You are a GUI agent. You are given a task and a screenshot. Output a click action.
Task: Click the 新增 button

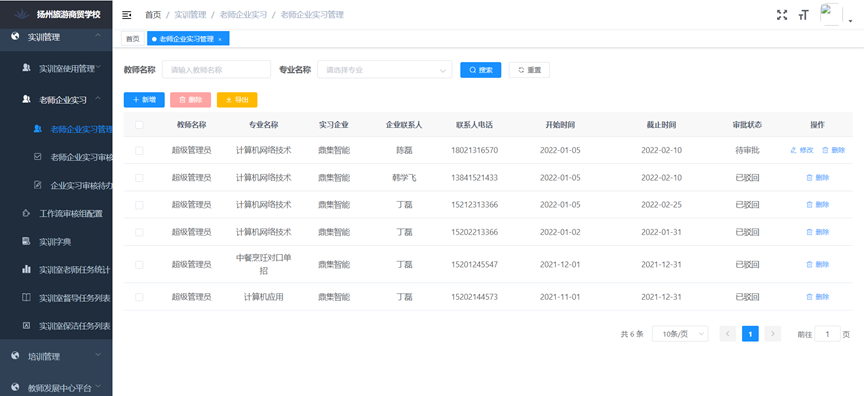(x=144, y=100)
